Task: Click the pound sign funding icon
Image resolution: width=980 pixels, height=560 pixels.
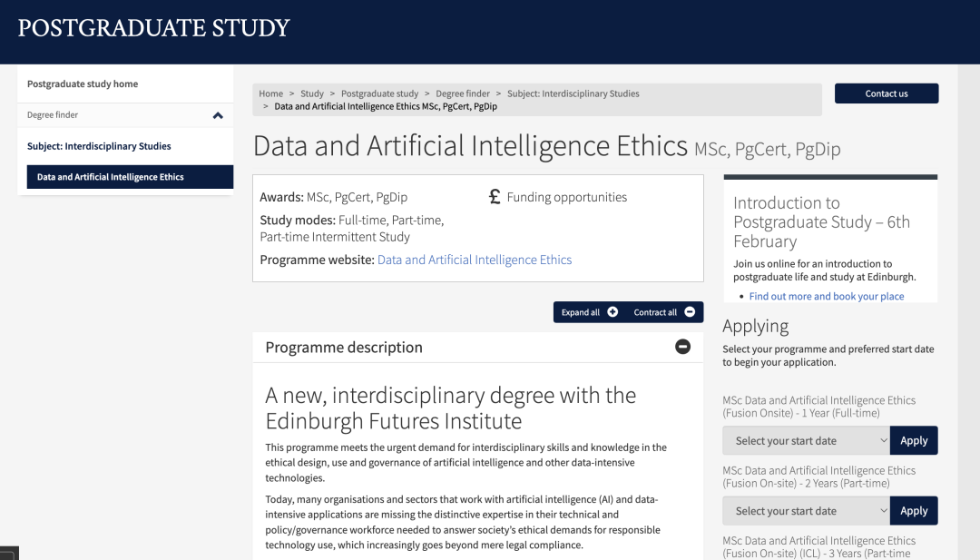Action: [495, 197]
